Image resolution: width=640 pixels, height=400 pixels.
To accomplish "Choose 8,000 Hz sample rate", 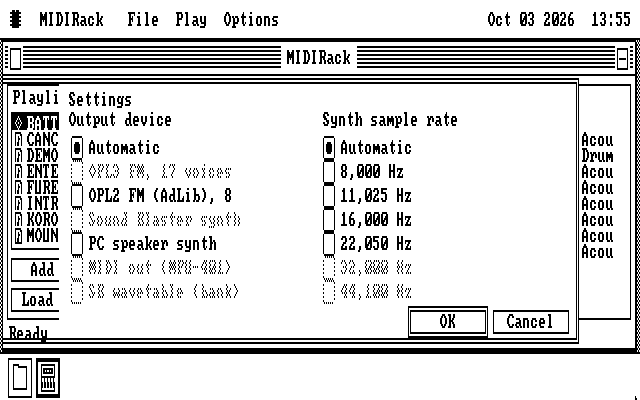I will coord(363,172).
